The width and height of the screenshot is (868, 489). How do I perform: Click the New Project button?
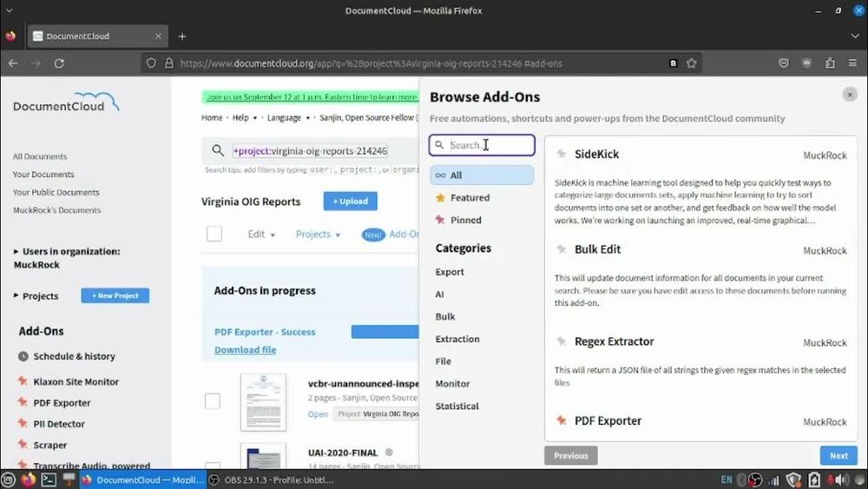click(115, 295)
